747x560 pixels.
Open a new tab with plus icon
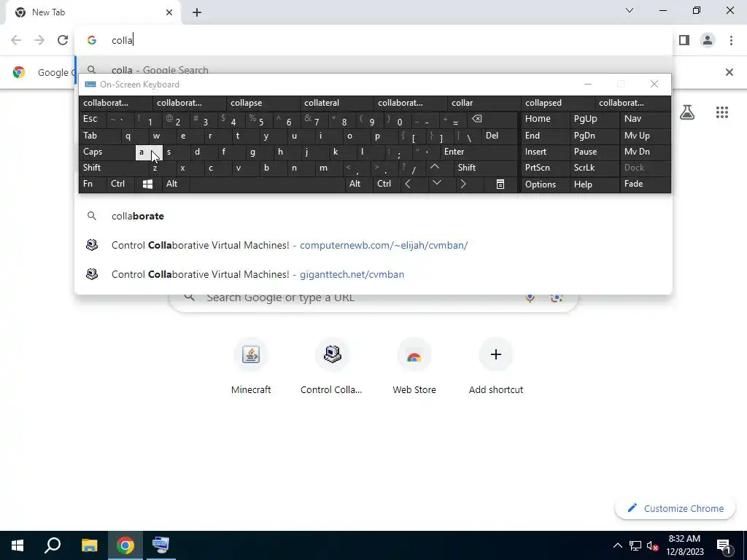[197, 12]
